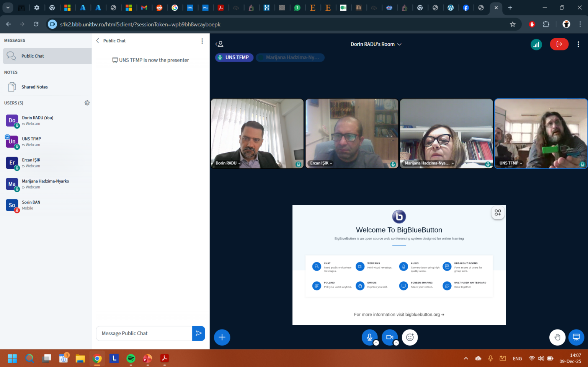Open the Ercan IŞIK webcam name dropdown

coord(321,163)
